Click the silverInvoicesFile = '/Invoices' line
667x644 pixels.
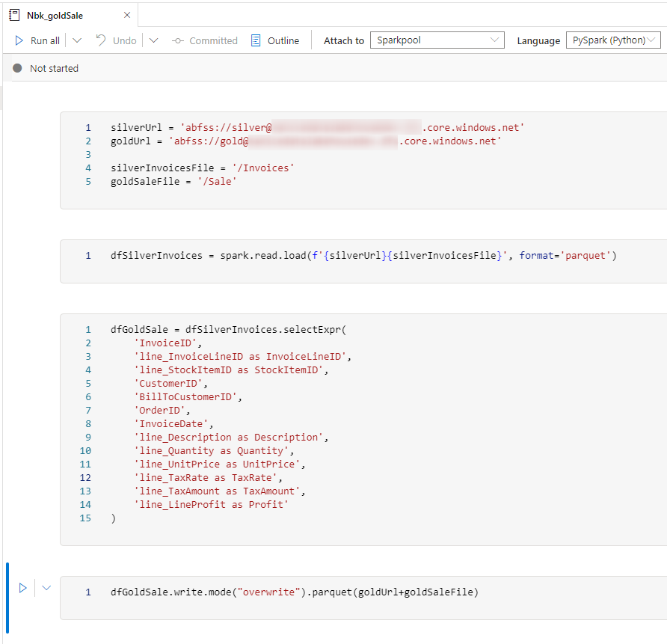click(203, 168)
